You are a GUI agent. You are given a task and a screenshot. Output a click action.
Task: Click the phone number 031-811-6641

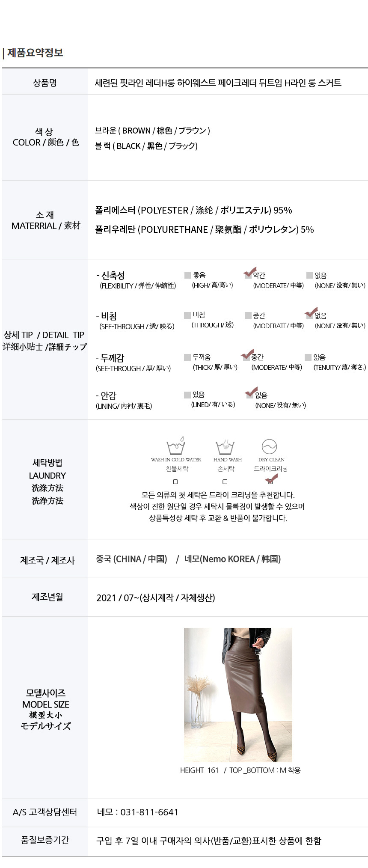(149, 812)
